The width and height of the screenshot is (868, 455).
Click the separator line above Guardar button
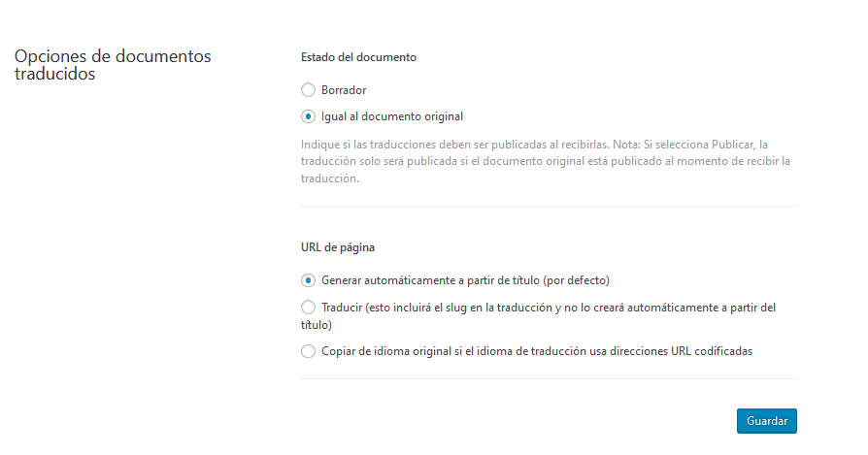coord(549,378)
